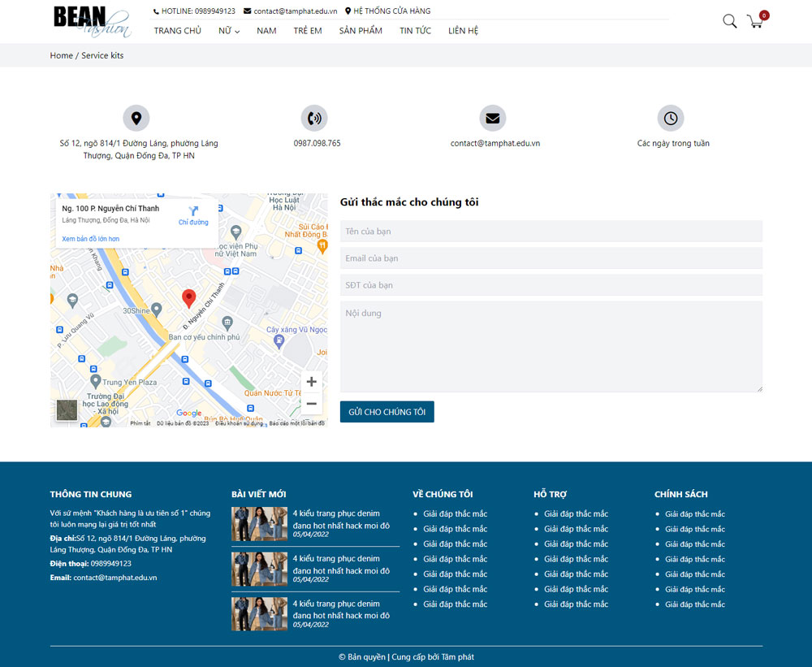Go to the SẢN PHẨM menu item

pyautogui.click(x=361, y=31)
